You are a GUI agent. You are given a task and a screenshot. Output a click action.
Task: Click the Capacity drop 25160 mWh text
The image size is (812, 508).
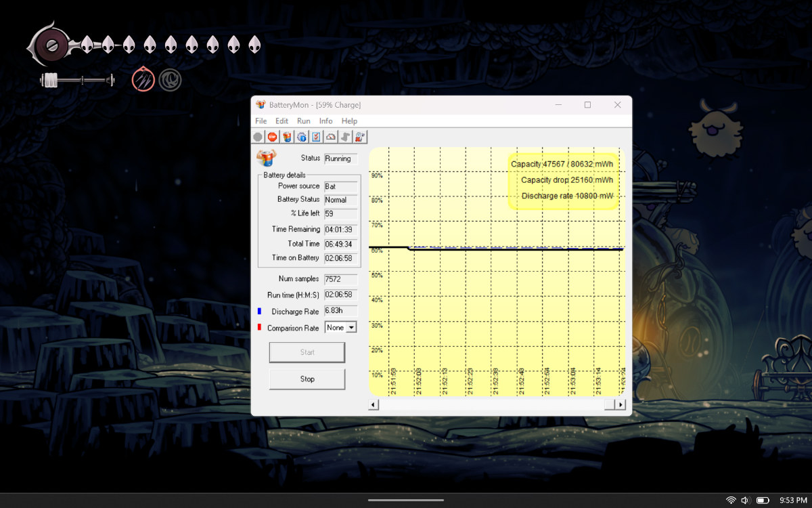coord(567,180)
